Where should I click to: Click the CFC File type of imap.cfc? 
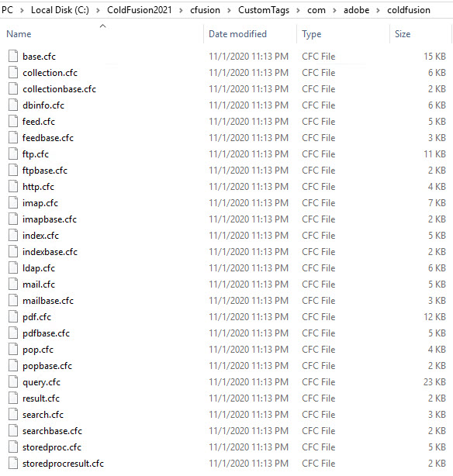(318, 203)
